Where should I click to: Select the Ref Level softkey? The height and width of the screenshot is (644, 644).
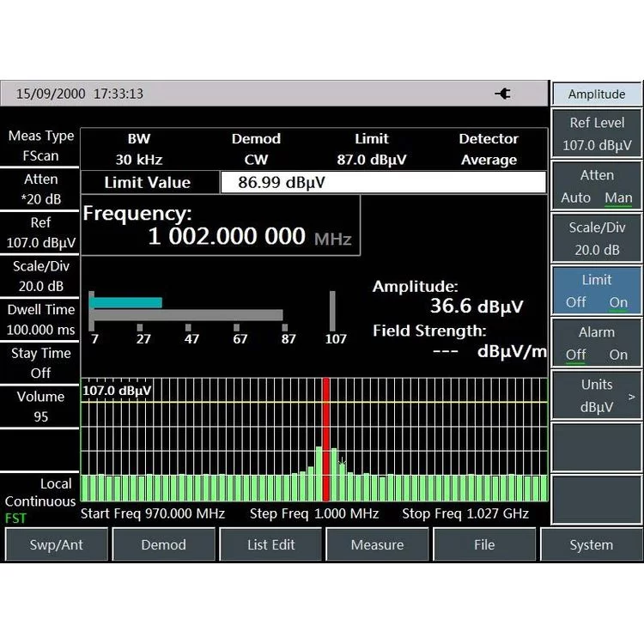(597, 134)
